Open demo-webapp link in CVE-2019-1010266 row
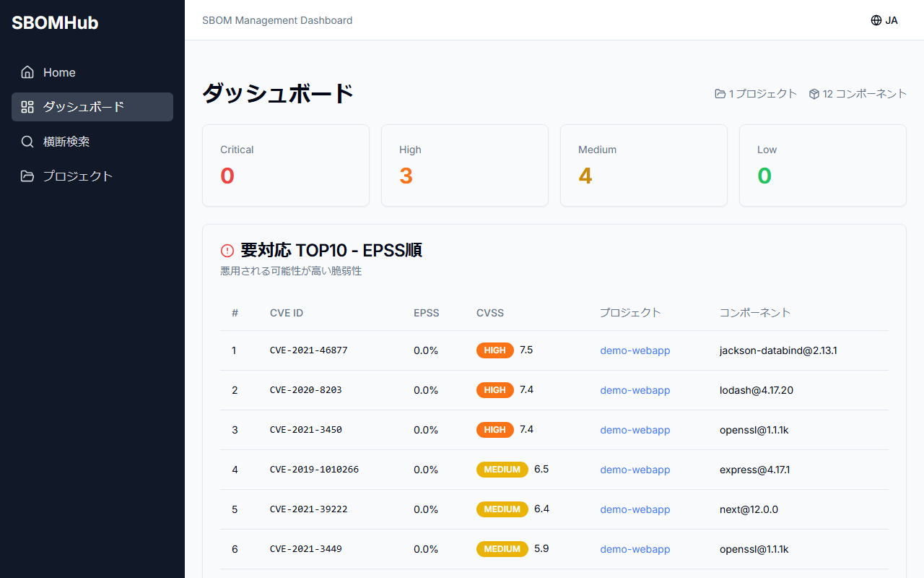The height and width of the screenshot is (578, 924). [635, 470]
